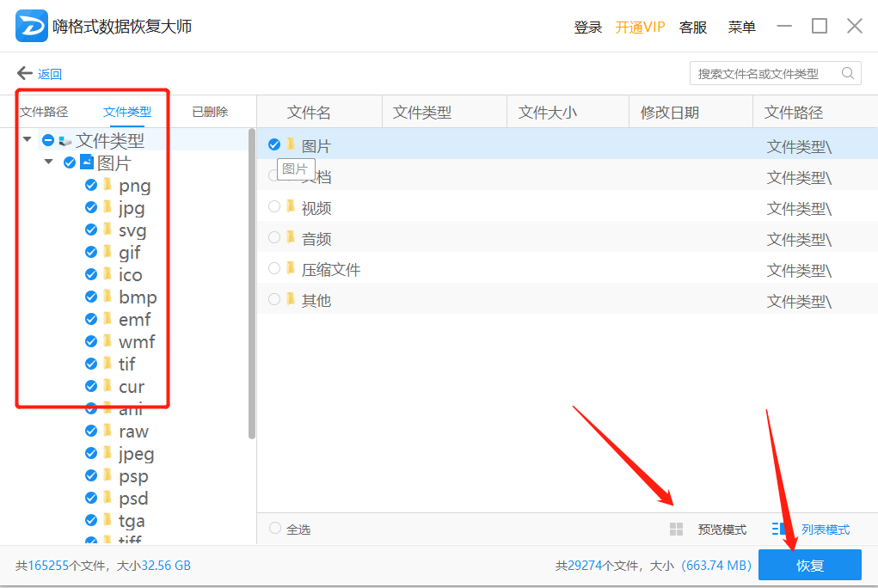Open 客服 customer service

pyautogui.click(x=692, y=27)
